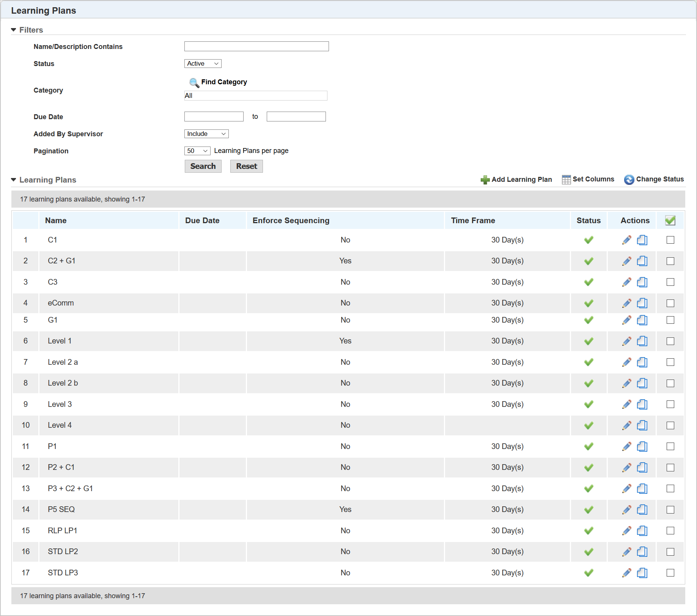Screen dimensions: 697x616
Task: Copy the P5 SEQ learning plan
Action: (642, 509)
